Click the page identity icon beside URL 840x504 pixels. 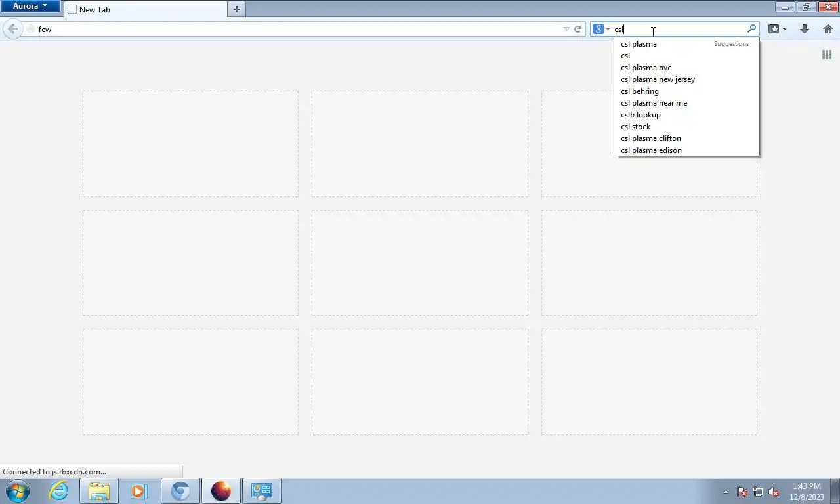pyautogui.click(x=30, y=29)
